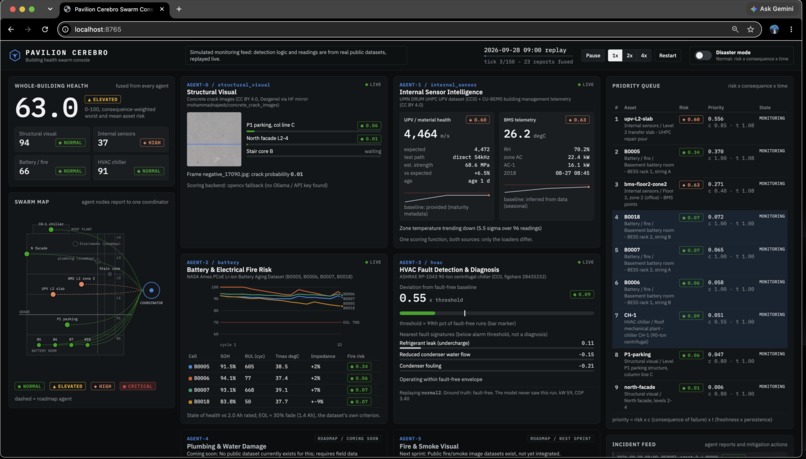
Task: Toggle the Disaster mode switch
Action: (703, 56)
